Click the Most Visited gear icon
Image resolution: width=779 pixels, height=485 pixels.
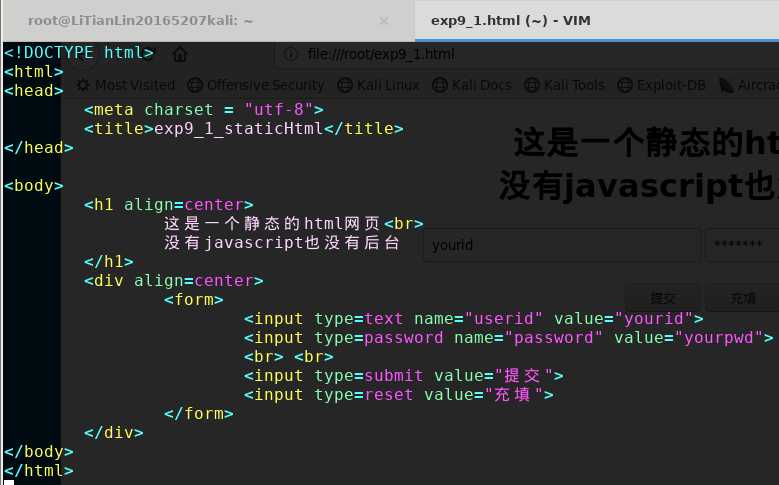click(83, 85)
